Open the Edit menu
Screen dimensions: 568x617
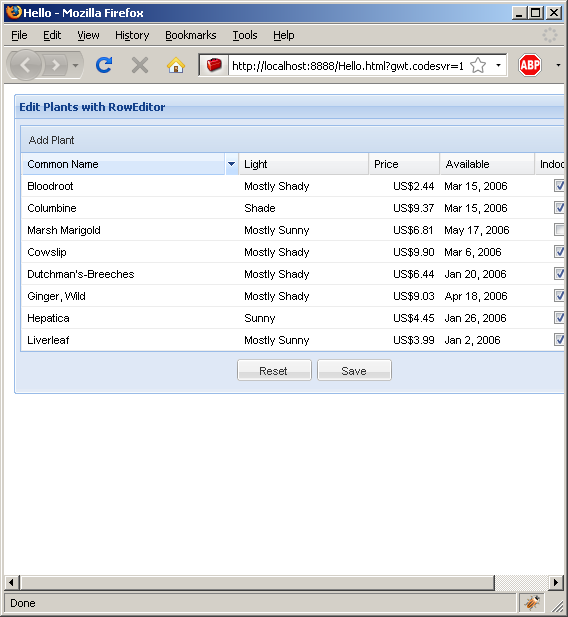52,35
